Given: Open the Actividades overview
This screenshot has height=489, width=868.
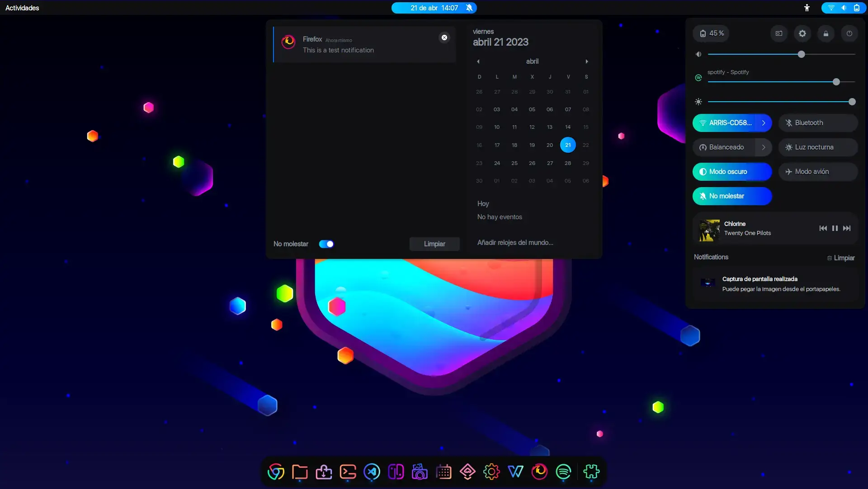Looking at the screenshot, I should (22, 8).
